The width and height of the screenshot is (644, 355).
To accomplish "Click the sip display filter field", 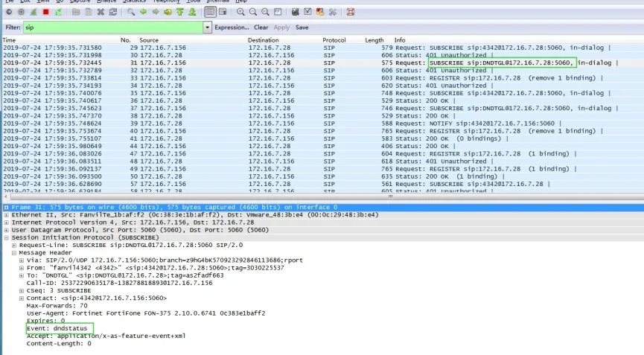I will [112, 28].
